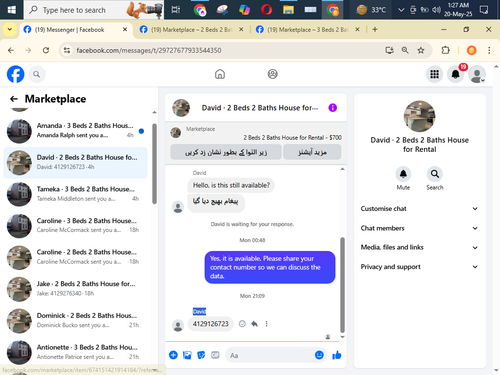Go back in browser history
The width and height of the screenshot is (500, 375).
pos(11,50)
